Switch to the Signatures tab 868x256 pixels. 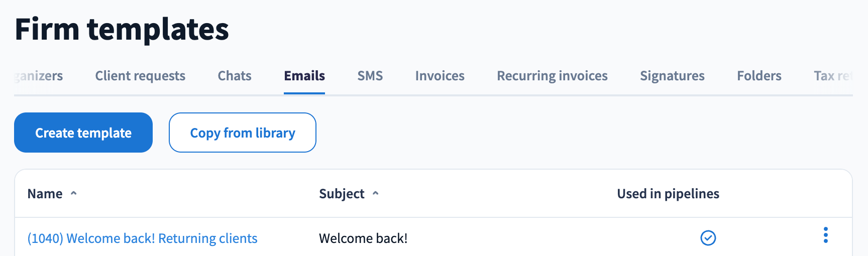click(x=672, y=76)
